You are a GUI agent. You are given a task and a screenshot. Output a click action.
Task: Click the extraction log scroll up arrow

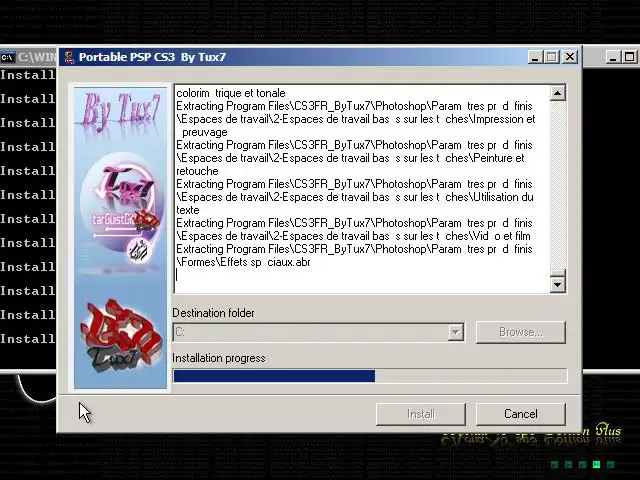(558, 93)
